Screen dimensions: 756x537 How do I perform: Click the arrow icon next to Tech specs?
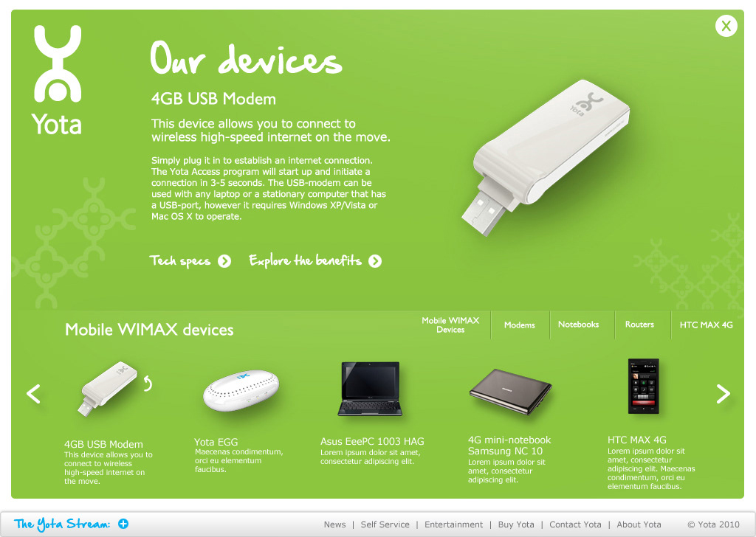(224, 261)
